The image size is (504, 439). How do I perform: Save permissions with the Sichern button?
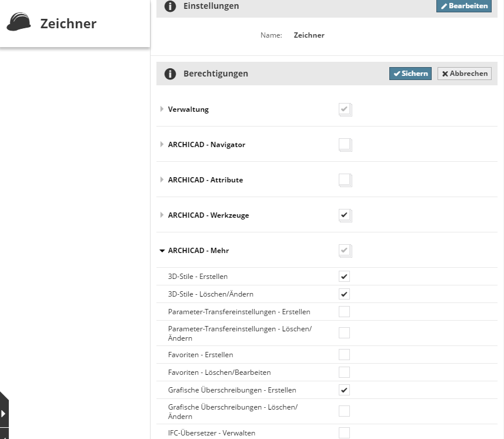410,74
